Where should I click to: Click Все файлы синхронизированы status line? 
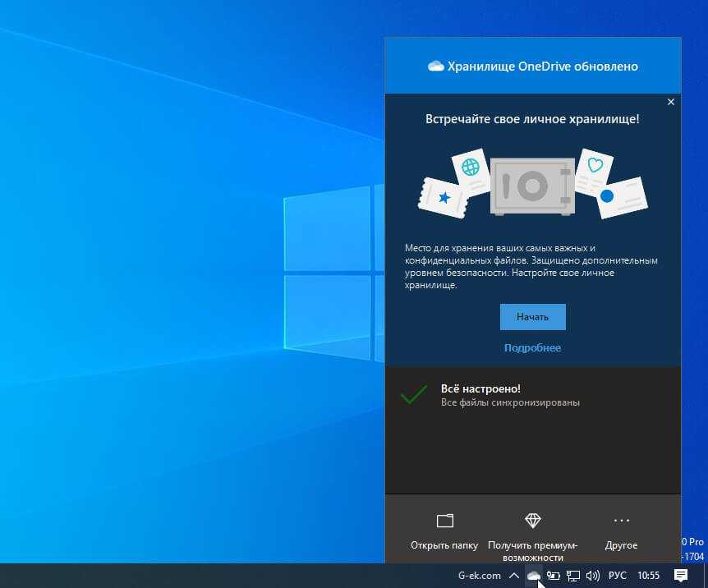click(510, 402)
